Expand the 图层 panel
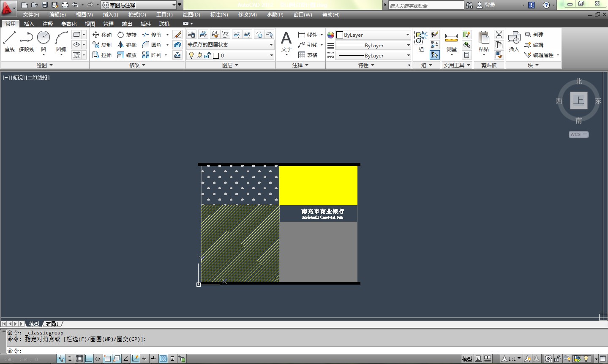This screenshot has width=608, height=364. pyautogui.click(x=230, y=65)
